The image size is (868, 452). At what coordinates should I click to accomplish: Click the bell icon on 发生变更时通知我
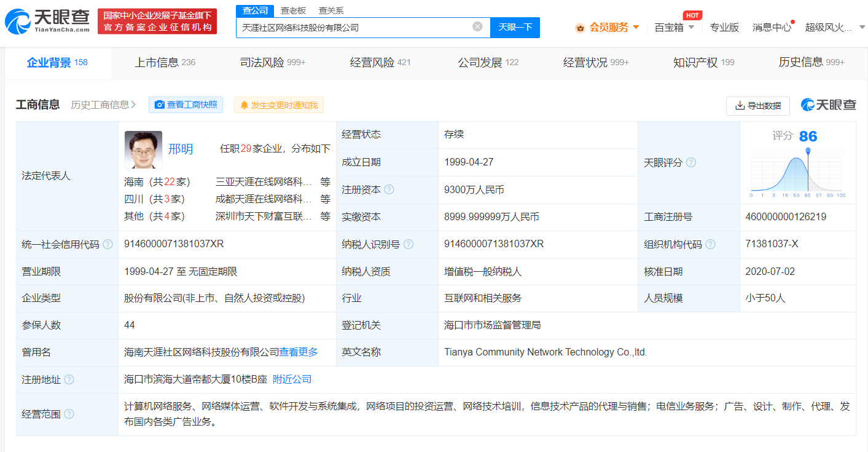point(244,105)
